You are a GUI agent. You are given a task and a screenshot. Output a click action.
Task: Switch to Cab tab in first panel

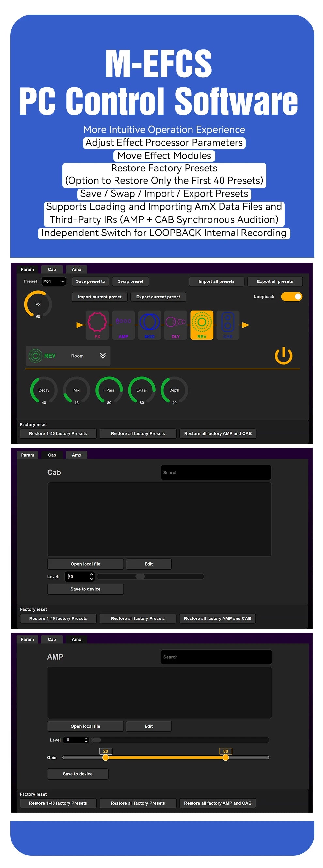point(52,269)
